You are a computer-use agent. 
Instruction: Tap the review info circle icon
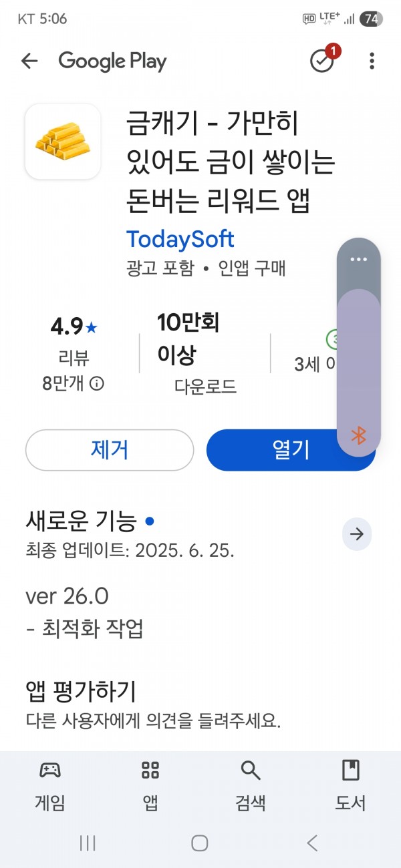click(x=97, y=384)
